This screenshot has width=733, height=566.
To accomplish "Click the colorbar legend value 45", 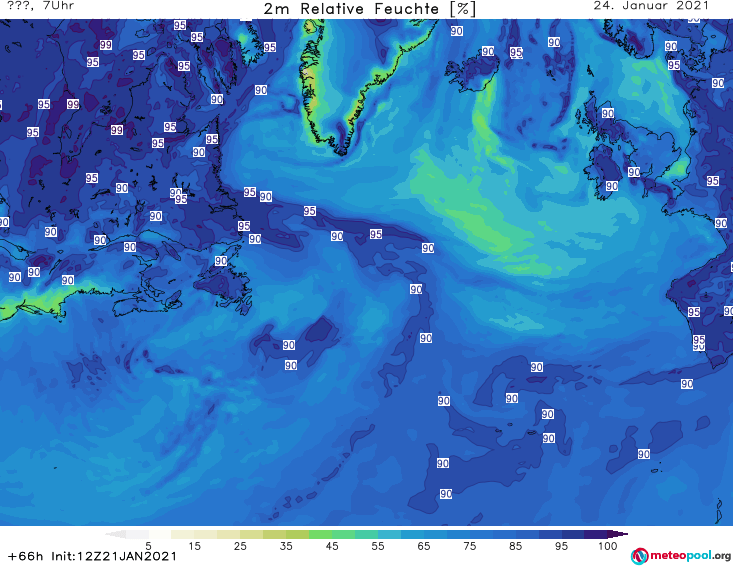I will tap(332, 546).
